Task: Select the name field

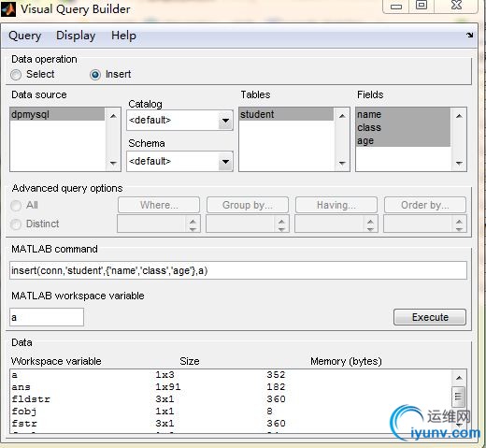Action: tap(403, 114)
